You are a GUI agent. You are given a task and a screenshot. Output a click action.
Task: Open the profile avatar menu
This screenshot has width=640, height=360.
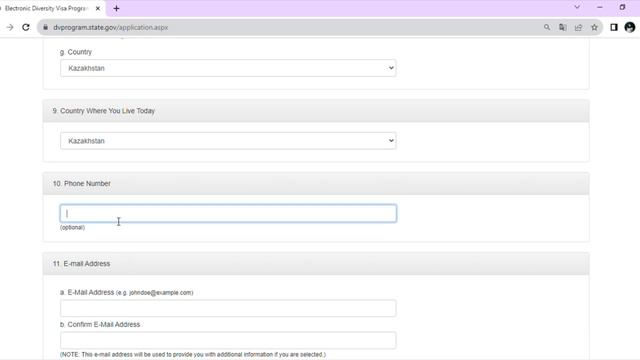pyautogui.click(x=630, y=27)
